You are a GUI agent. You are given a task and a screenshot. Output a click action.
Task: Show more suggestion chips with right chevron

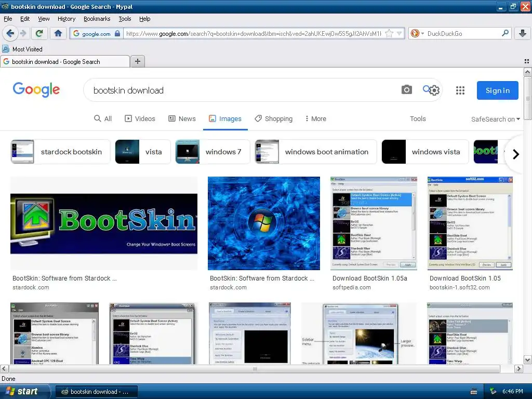(516, 154)
